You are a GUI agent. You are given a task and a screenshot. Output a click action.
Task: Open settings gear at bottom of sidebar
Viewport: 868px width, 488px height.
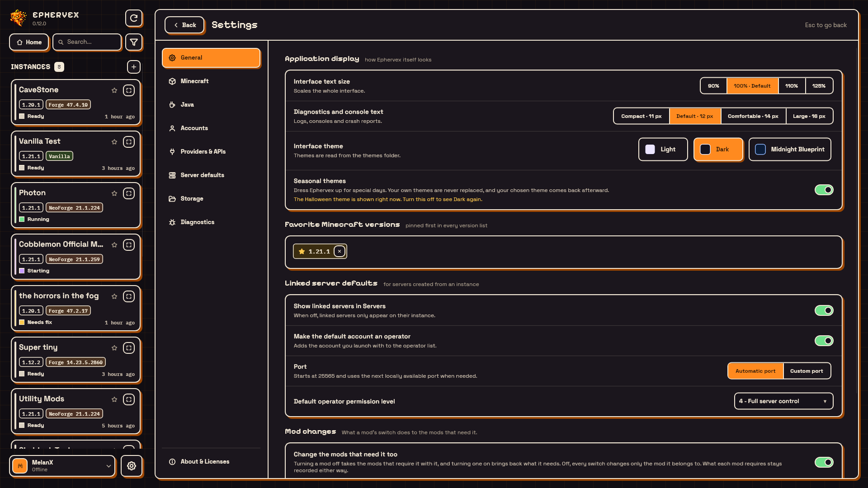coord(132,466)
